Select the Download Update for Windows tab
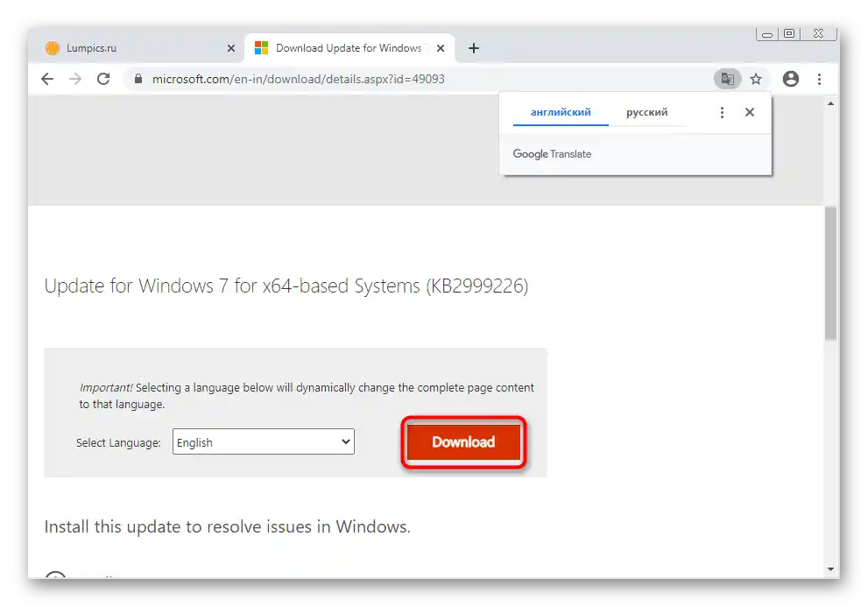The image size is (868, 607). (x=349, y=48)
